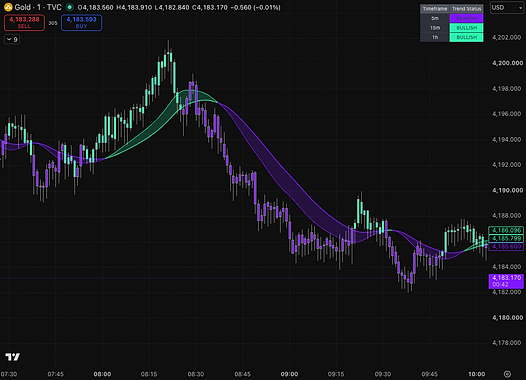Click the 07:45 time axis label
Screen dimensions: 526x380
[x=55, y=374]
